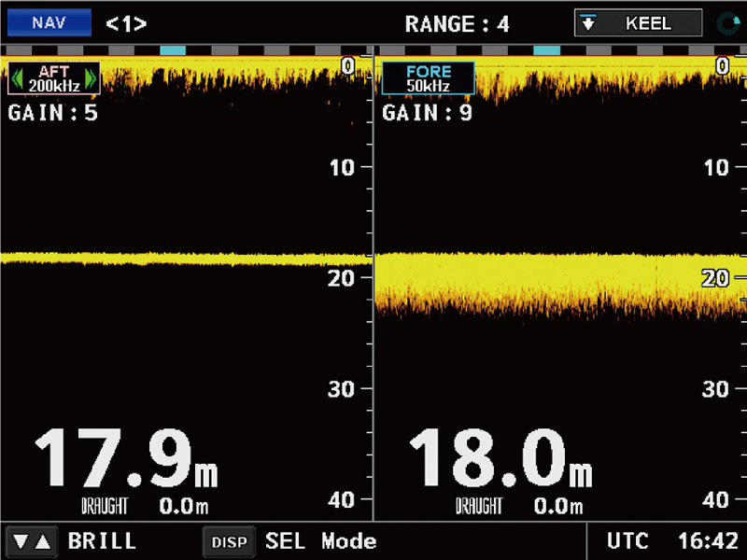Click the blue NAV mode button

point(49,22)
